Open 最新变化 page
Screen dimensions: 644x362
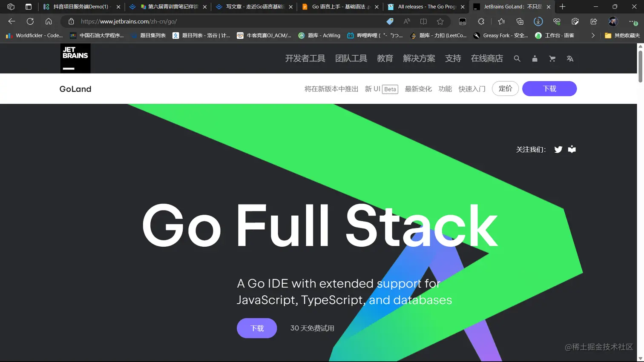(418, 89)
